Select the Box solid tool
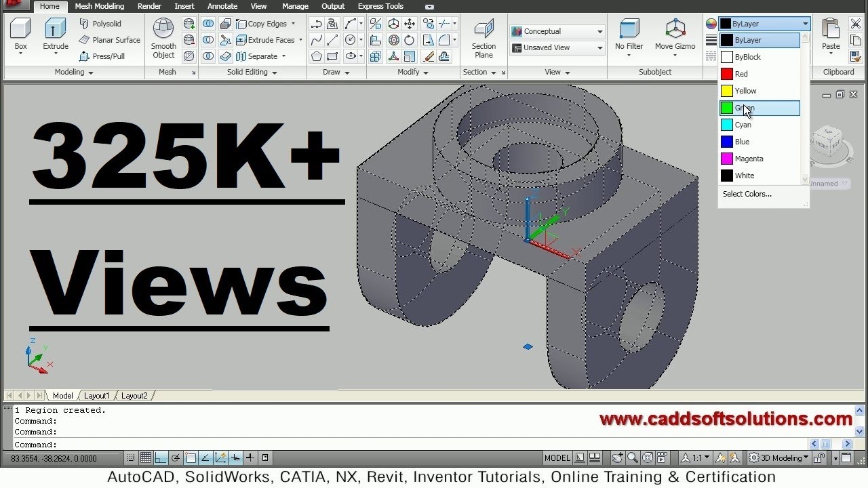 click(21, 35)
